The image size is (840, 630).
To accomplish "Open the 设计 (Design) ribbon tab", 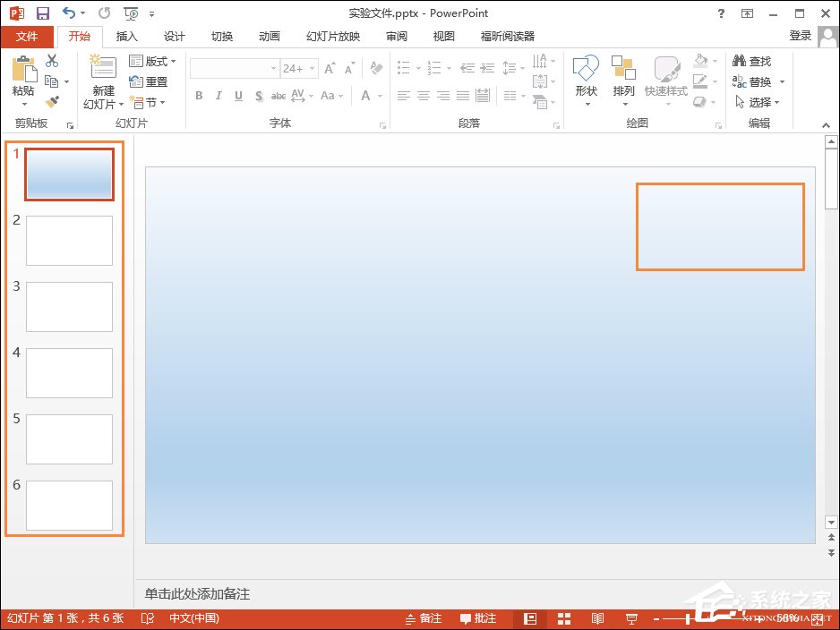I will 174,37.
